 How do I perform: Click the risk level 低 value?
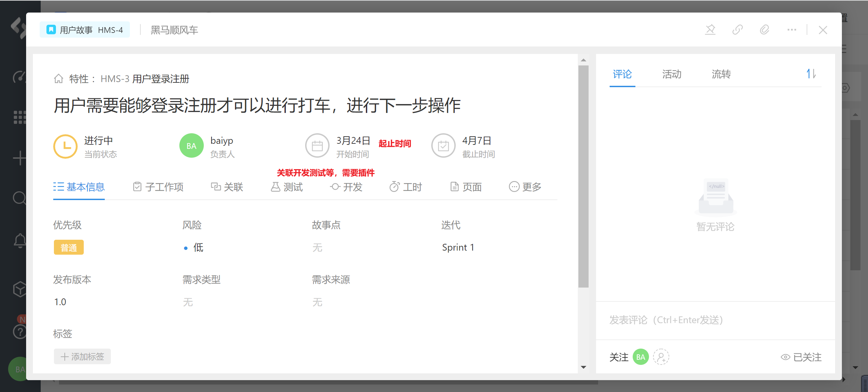(198, 248)
